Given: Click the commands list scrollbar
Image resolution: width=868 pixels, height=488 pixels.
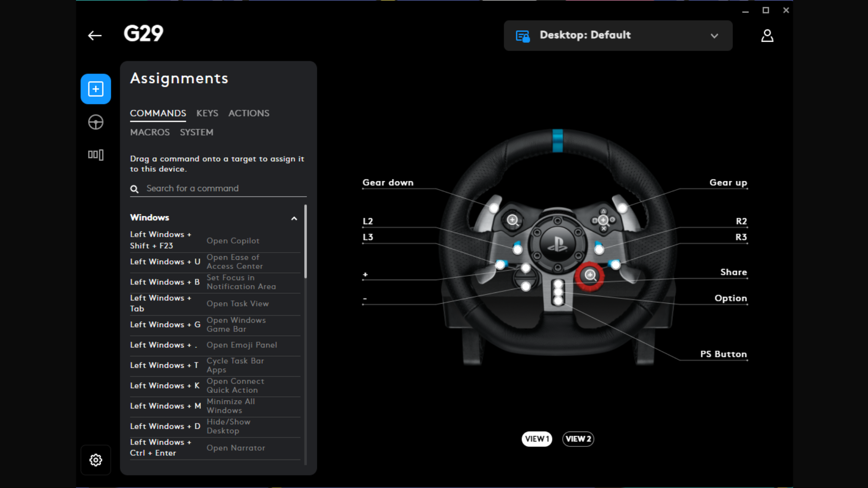Looking at the screenshot, I should (x=306, y=242).
